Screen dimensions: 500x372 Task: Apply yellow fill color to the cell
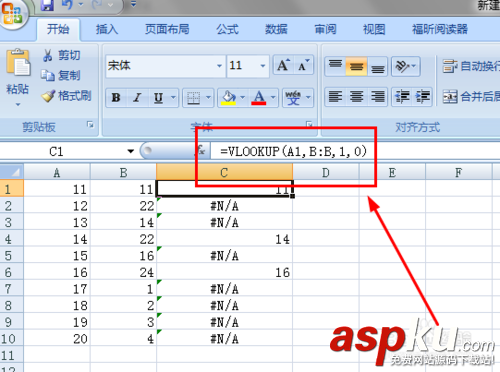(229, 98)
